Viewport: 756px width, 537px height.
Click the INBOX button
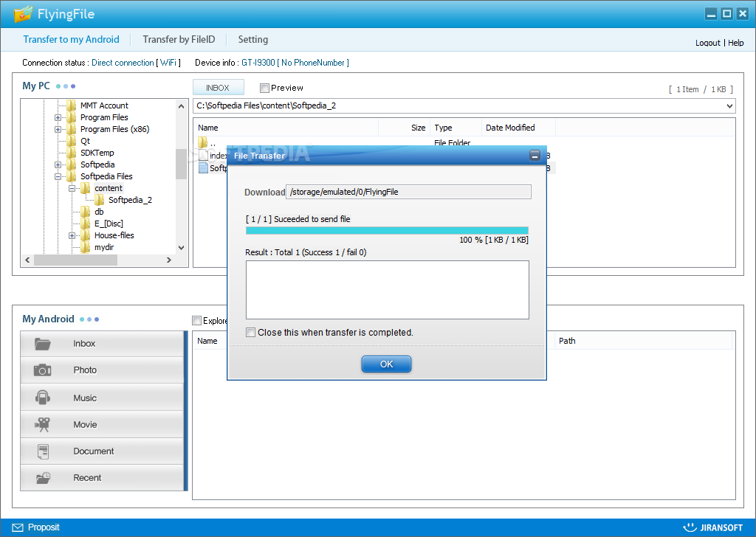(x=218, y=87)
